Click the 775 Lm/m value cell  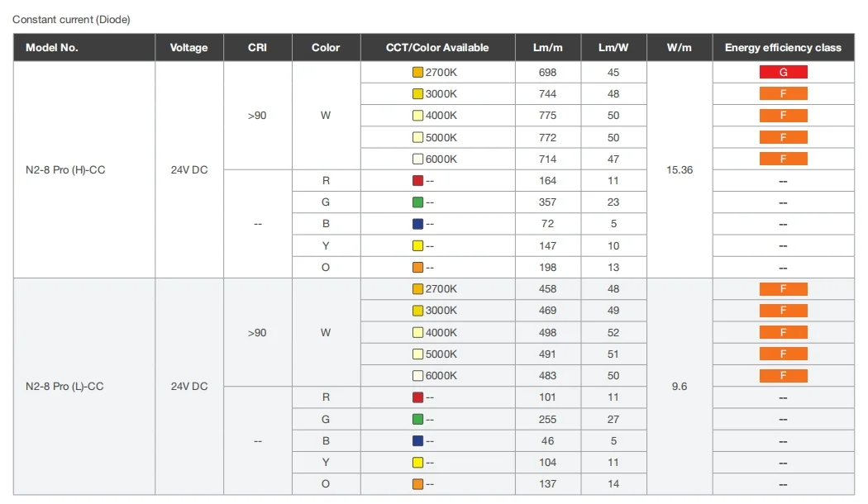547,116
